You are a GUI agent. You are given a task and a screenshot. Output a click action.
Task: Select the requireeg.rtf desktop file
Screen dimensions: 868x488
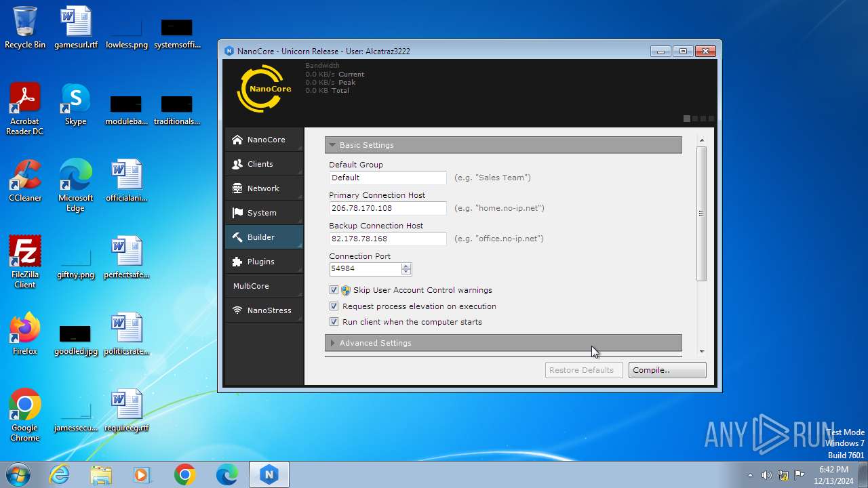127,410
